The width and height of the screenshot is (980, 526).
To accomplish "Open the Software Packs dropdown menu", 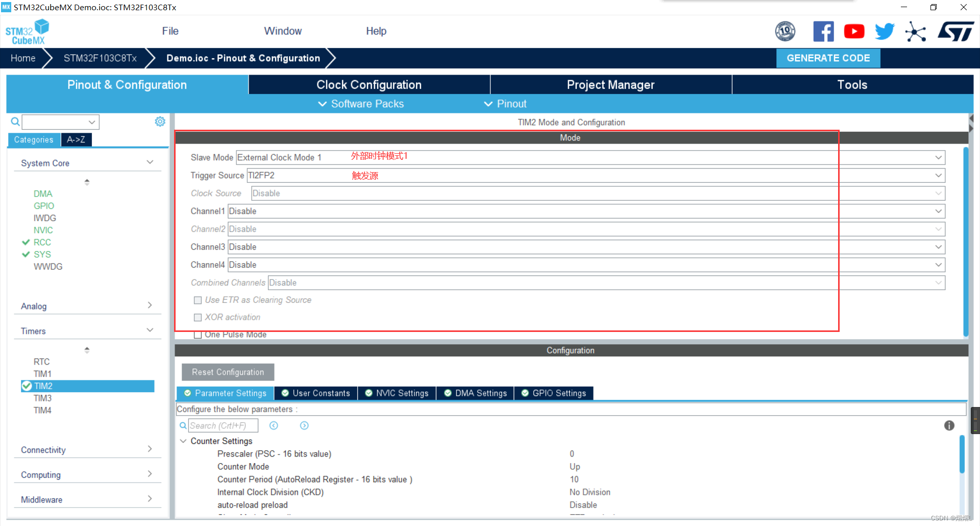I will point(361,104).
